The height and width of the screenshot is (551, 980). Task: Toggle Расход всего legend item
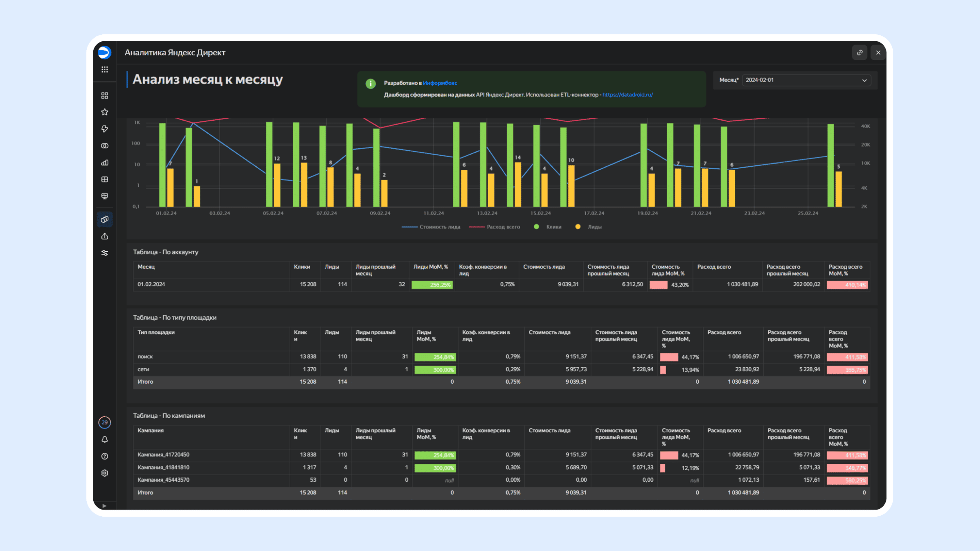(x=494, y=227)
